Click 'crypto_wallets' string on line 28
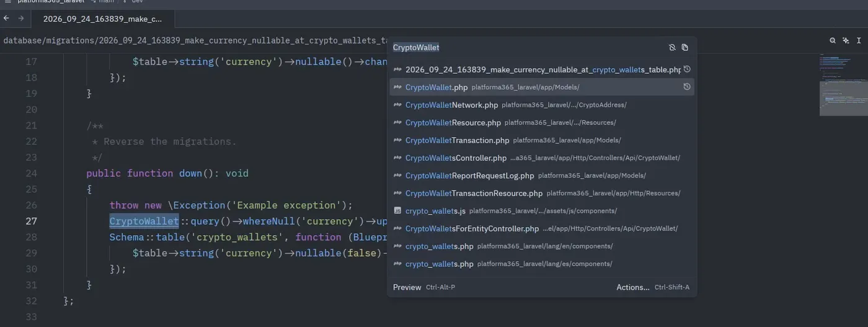The height and width of the screenshot is (327, 868). tap(238, 237)
